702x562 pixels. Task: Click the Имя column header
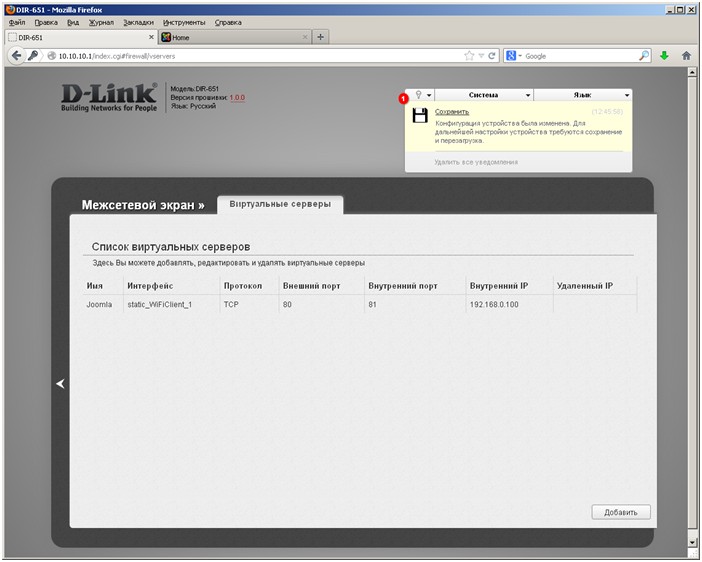click(94, 286)
